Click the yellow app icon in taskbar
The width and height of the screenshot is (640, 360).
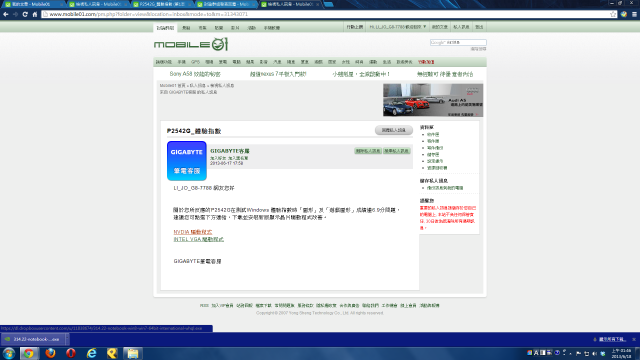[x=112, y=353]
